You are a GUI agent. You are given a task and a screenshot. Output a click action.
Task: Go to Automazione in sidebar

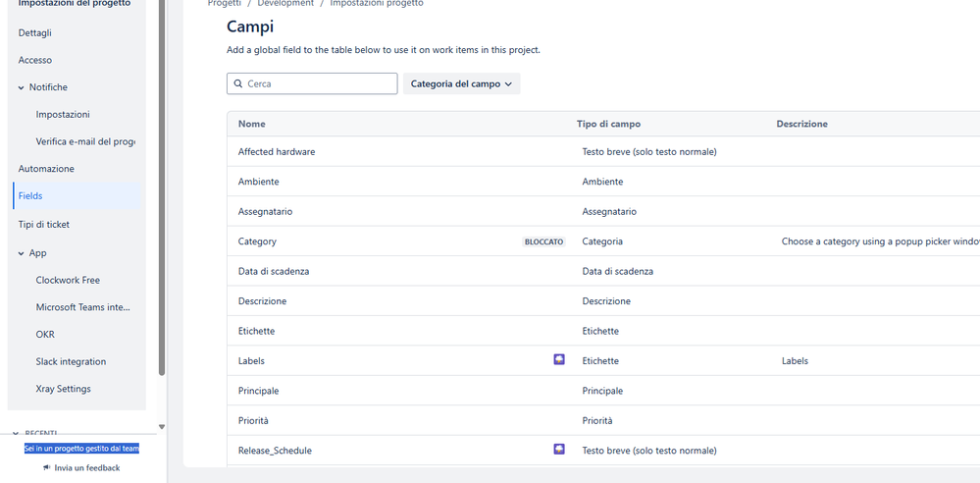46,169
